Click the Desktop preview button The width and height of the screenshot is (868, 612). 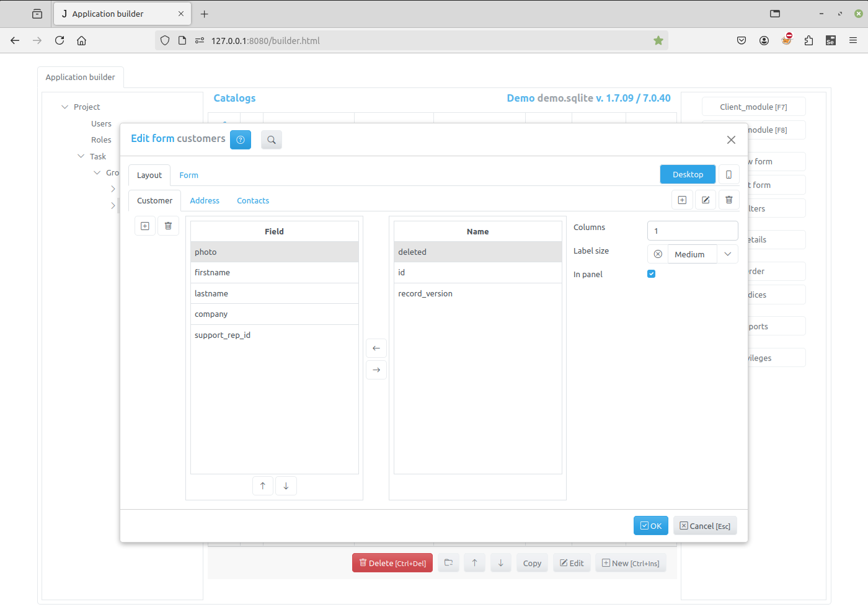coord(688,174)
